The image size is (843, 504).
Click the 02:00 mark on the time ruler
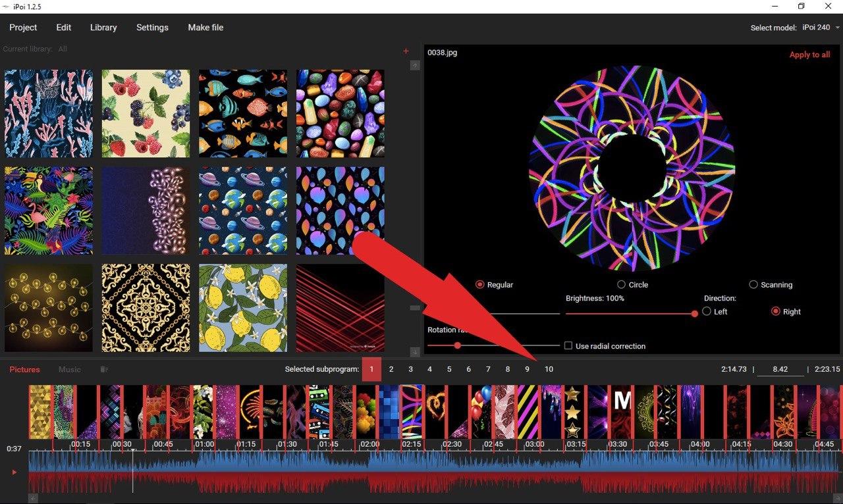pos(369,444)
